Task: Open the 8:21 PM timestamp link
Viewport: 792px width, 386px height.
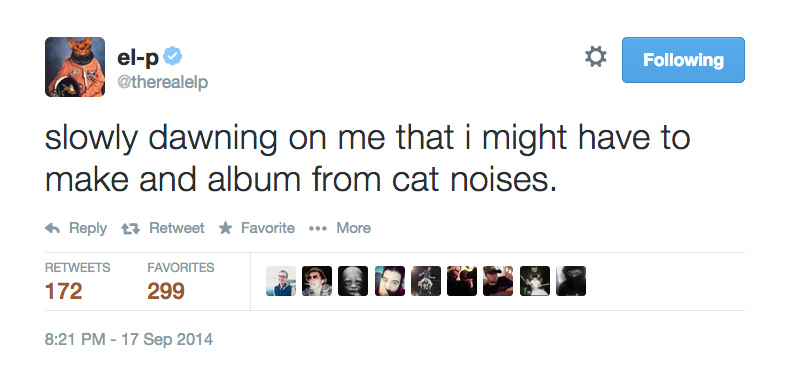Action: point(129,339)
